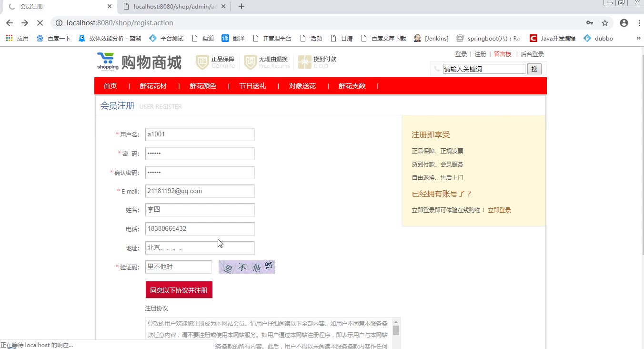Focus the 用户名 username input field
This screenshot has width=644, height=349.
[200, 134]
